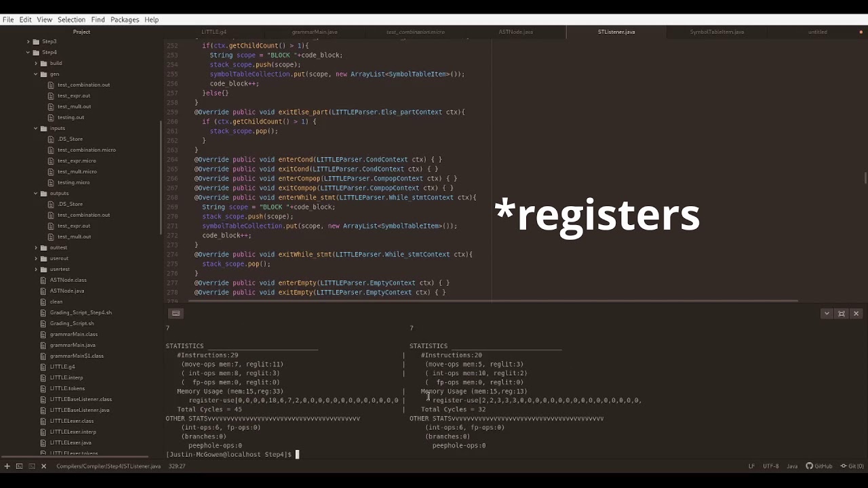Switch to the grammarMain.java tab
Viewport: 868px width, 488px height.
coord(315,32)
